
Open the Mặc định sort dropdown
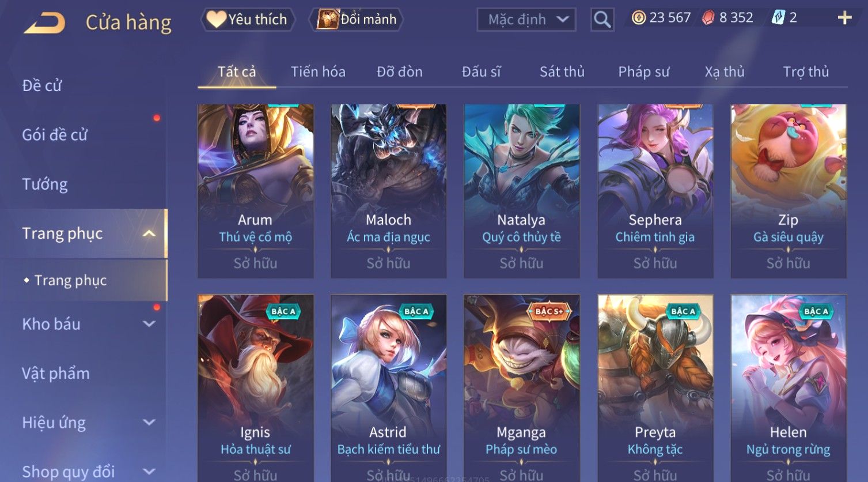coord(526,20)
